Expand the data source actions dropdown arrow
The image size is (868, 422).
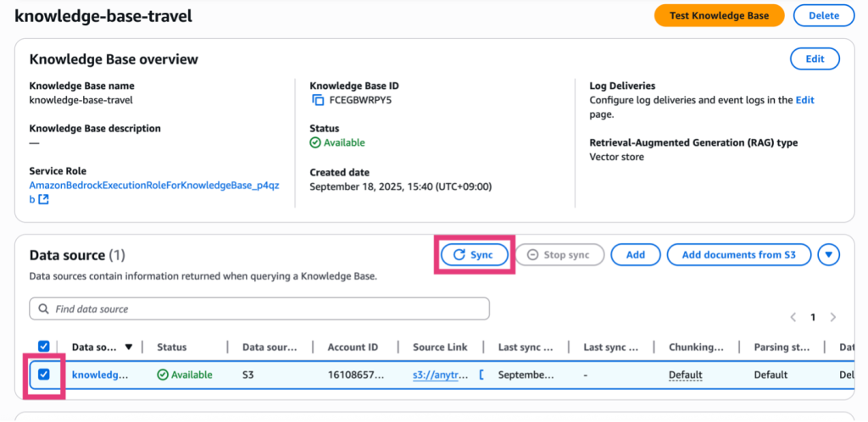829,255
